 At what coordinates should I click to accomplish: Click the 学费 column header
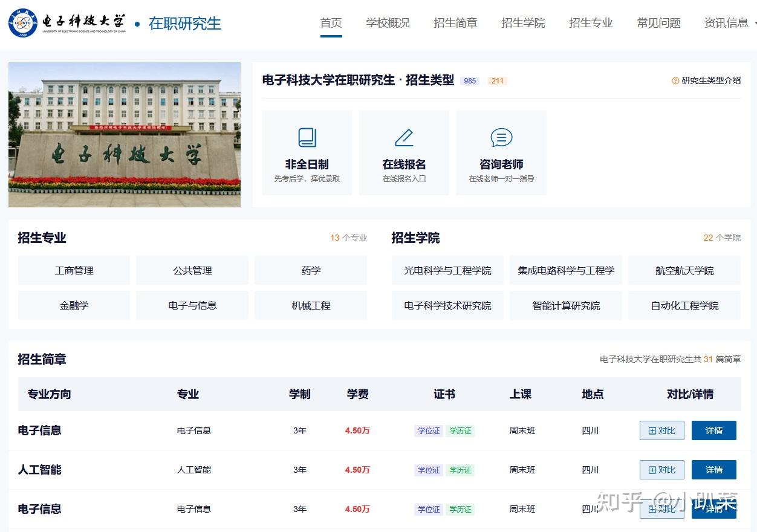click(x=358, y=394)
